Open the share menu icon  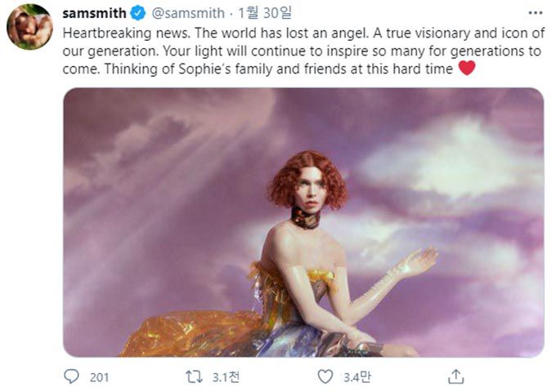[456, 376]
